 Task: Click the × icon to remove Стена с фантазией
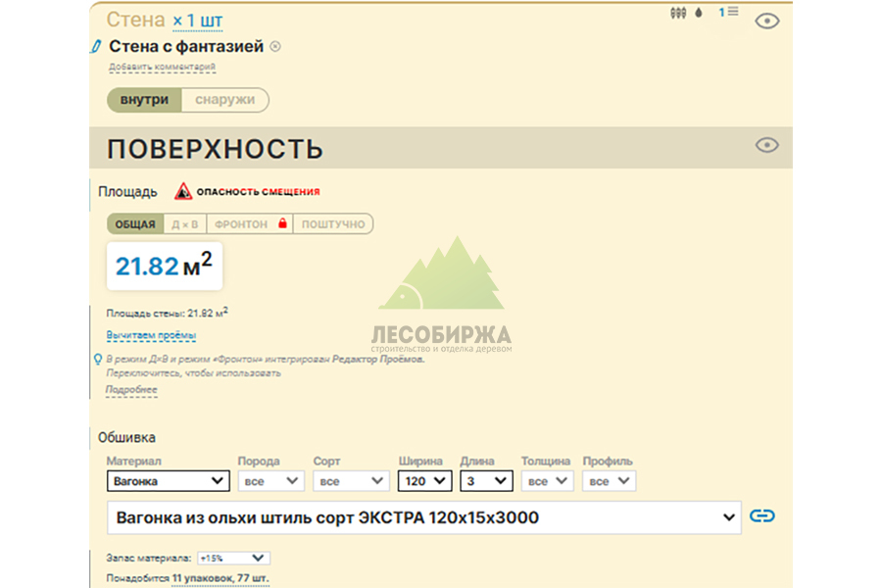pyautogui.click(x=274, y=45)
